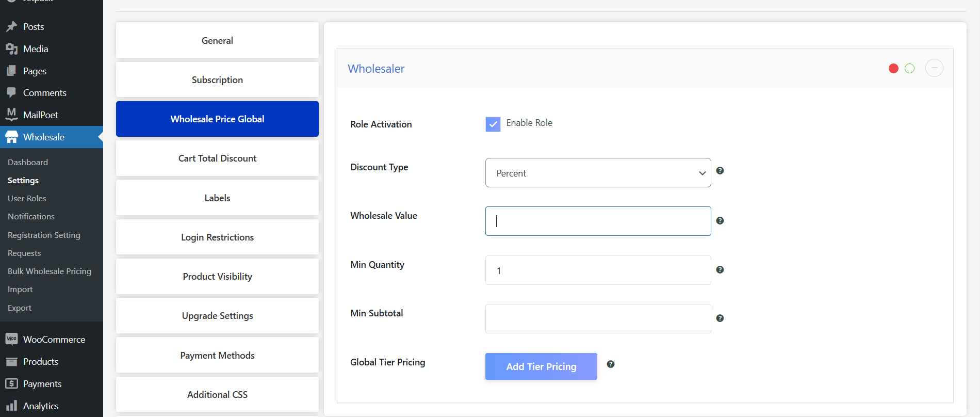Viewport: 980px width, 417px height.
Task: Open the Labels settings tab
Action: tap(217, 198)
